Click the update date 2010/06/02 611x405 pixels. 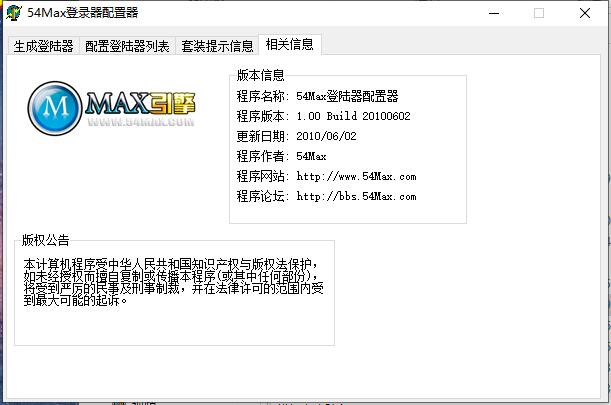click(326, 136)
